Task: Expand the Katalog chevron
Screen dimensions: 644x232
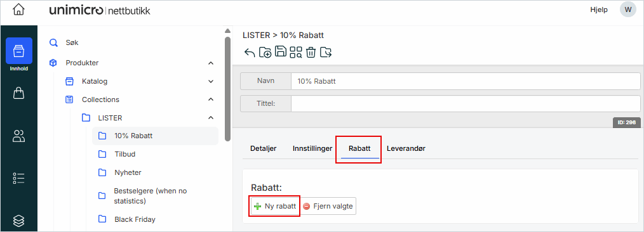Action: point(211,81)
